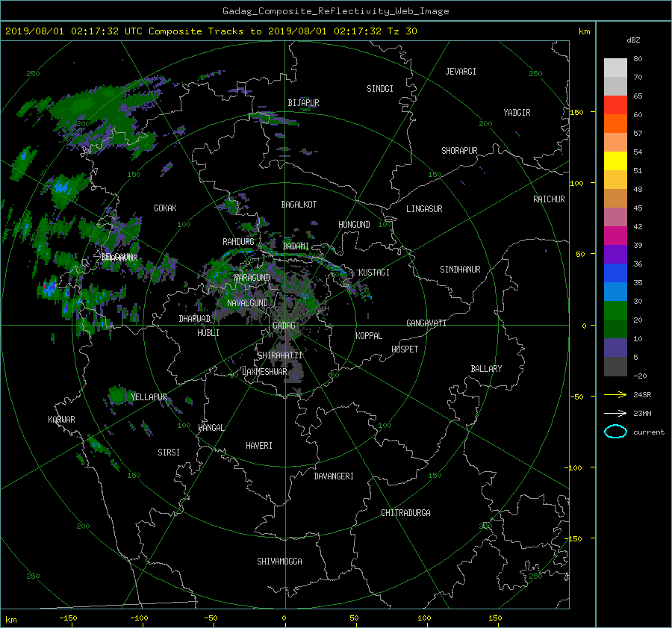
Task: Click the SHORAPUR city label
Action: tap(459, 151)
